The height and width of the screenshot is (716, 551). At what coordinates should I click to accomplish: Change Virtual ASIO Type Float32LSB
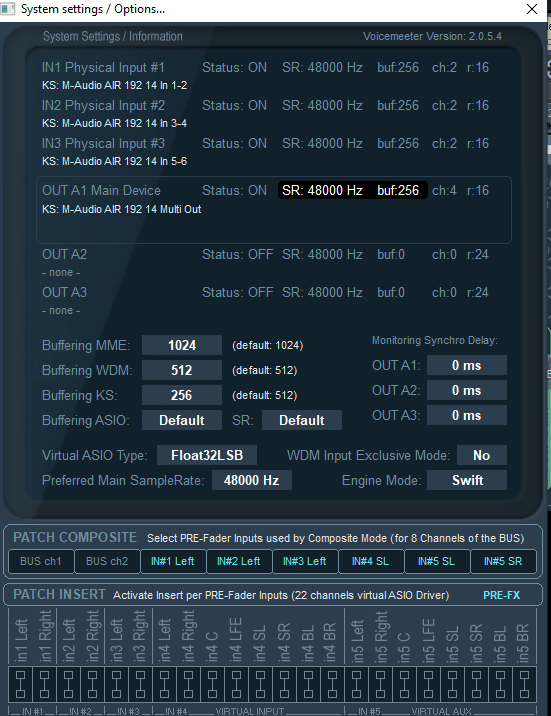tap(207, 455)
